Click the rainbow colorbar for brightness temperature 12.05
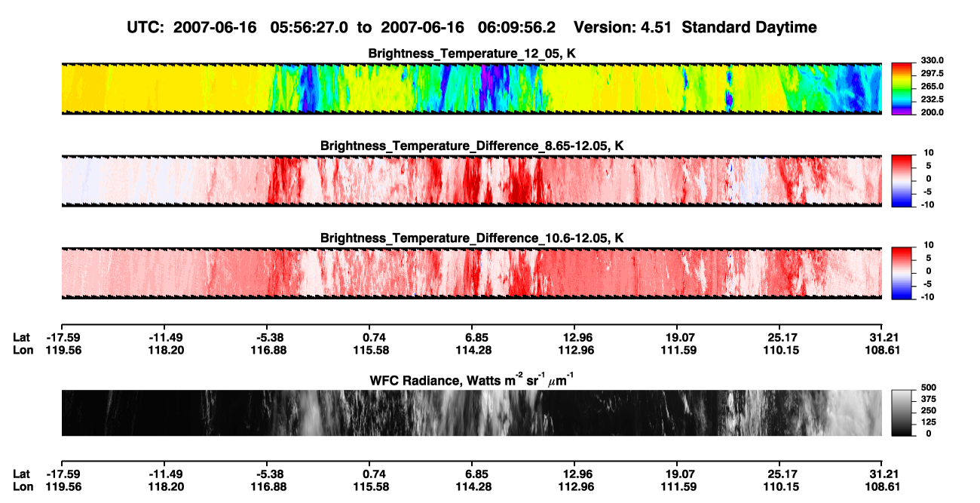980x503 pixels. tap(902, 88)
